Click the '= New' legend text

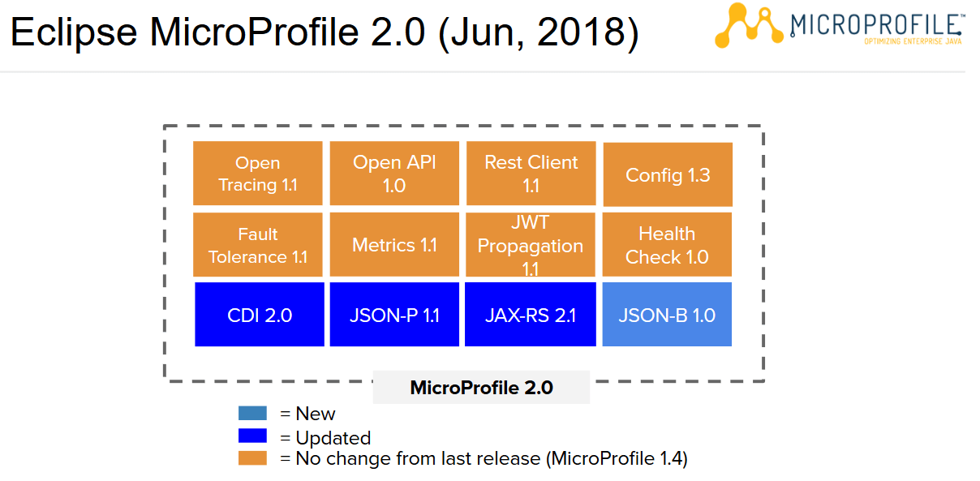tap(307, 414)
